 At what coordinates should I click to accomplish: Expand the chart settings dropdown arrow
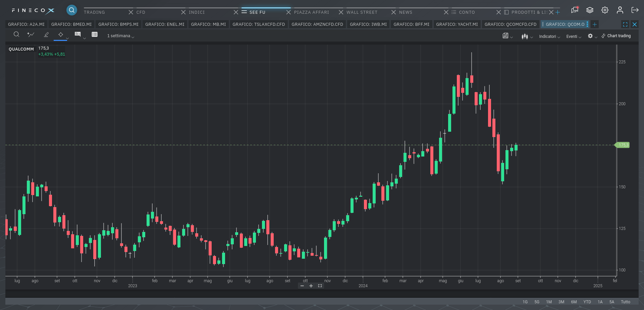[596, 37]
